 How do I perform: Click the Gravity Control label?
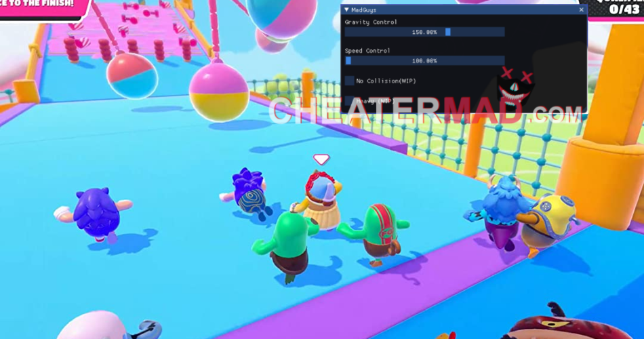click(x=371, y=22)
